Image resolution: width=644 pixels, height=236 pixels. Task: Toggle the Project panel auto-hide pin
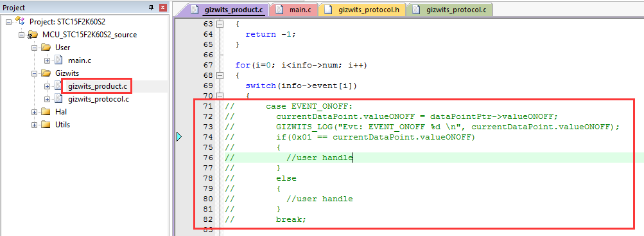click(151, 8)
